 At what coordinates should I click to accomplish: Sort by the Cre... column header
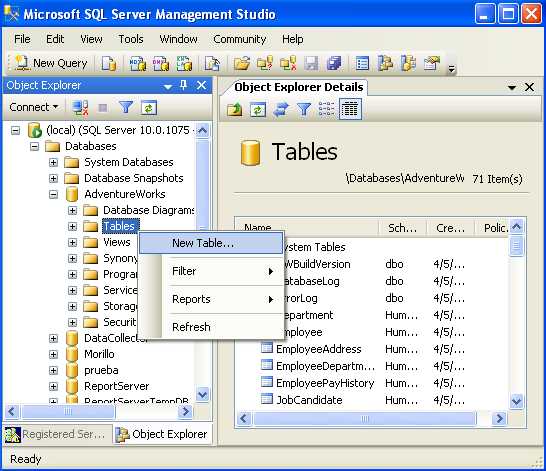[451, 228]
